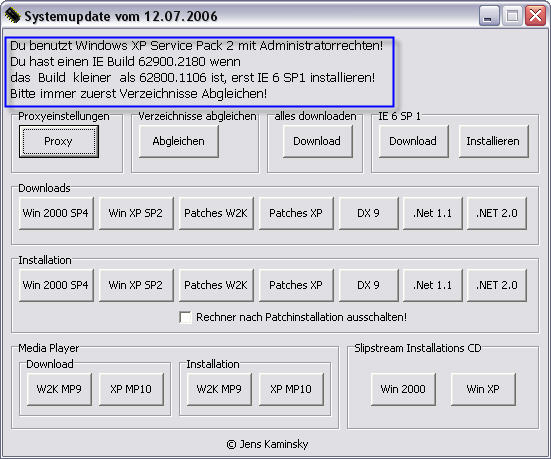
Task: Click .NET 2.0 in Downloads group
Action: pyautogui.click(x=497, y=213)
